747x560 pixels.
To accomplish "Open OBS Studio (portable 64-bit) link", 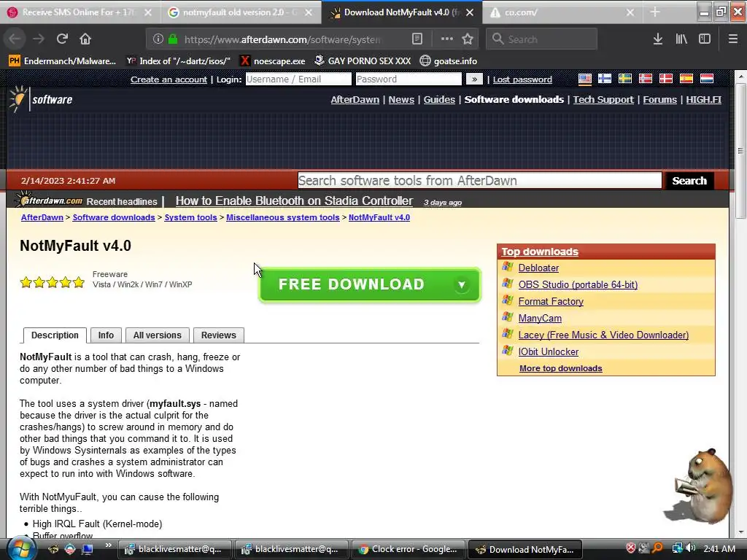I will tap(578, 285).
